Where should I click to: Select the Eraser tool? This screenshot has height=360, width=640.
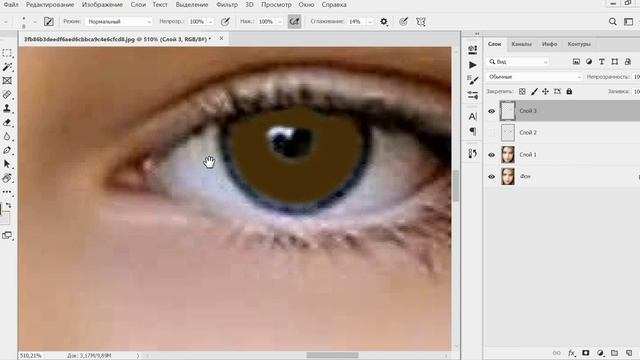7,122
